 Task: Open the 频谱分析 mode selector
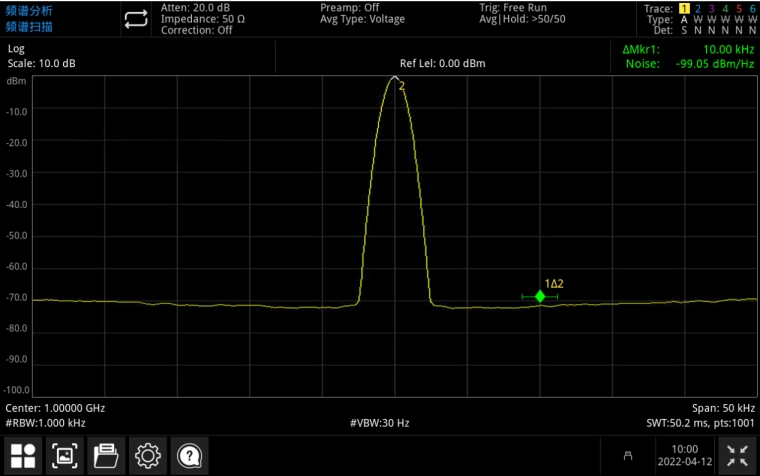28,10
